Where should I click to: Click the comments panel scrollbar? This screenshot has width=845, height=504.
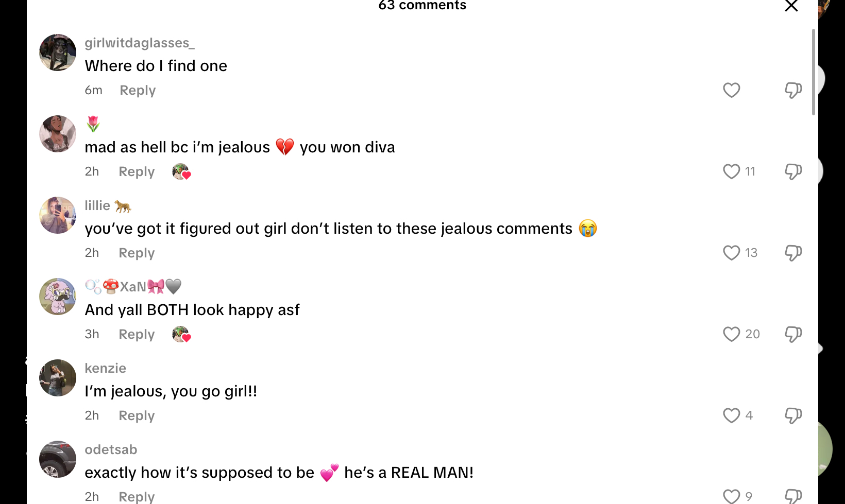click(814, 72)
